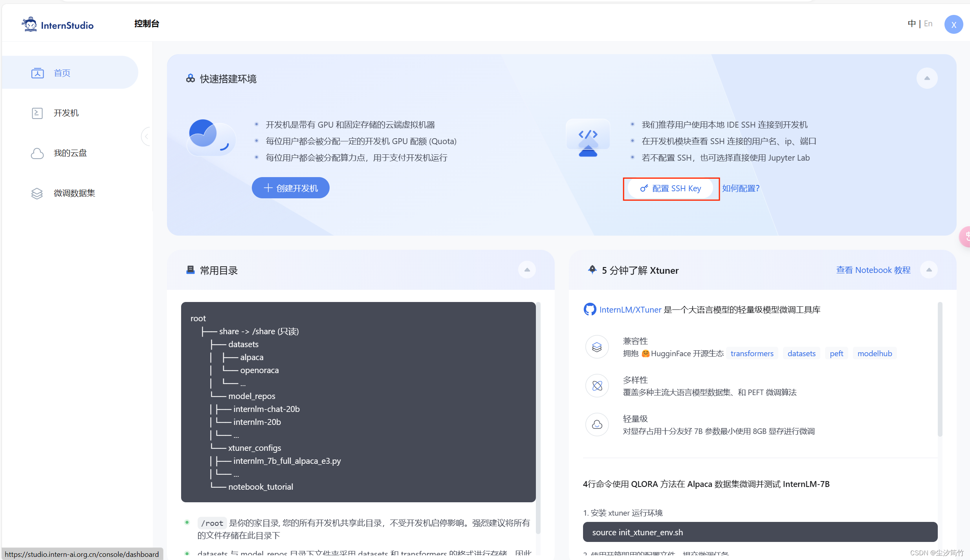Screen dimensions: 970x560
Task: Switch the interface language to 中
Action: [x=911, y=23]
